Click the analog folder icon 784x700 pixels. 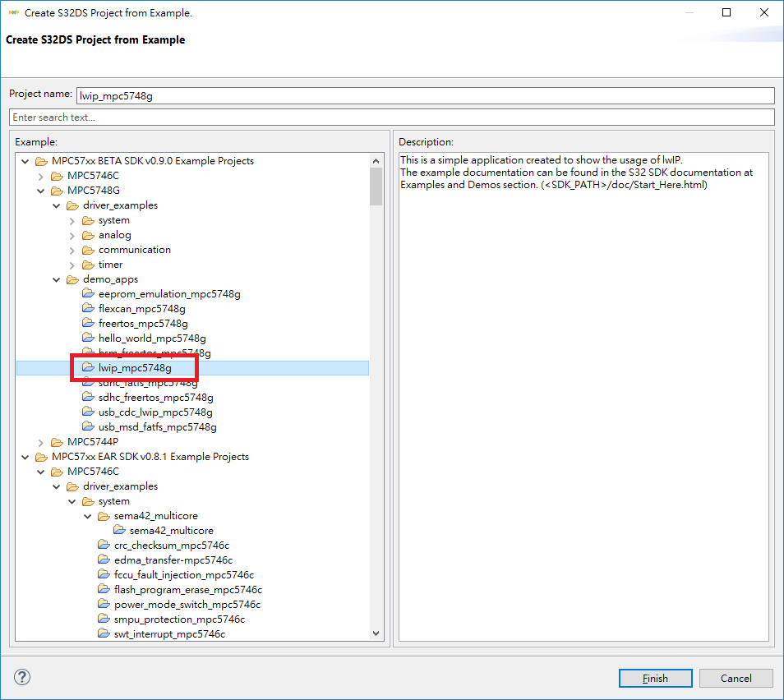[89, 235]
